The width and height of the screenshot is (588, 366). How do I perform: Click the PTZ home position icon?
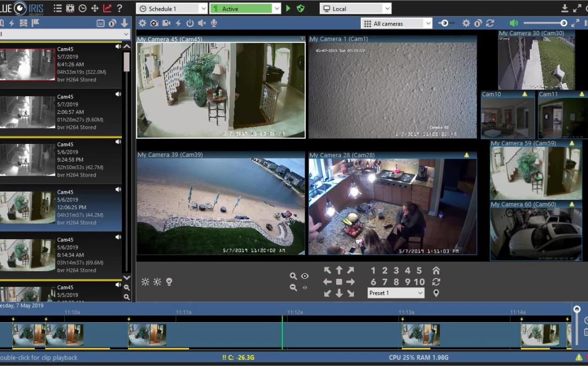point(436,271)
